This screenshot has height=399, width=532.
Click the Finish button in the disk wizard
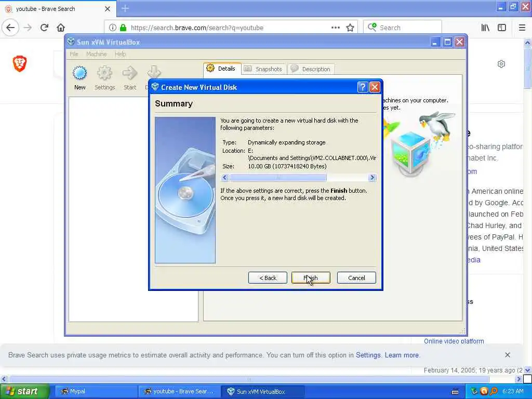(311, 278)
